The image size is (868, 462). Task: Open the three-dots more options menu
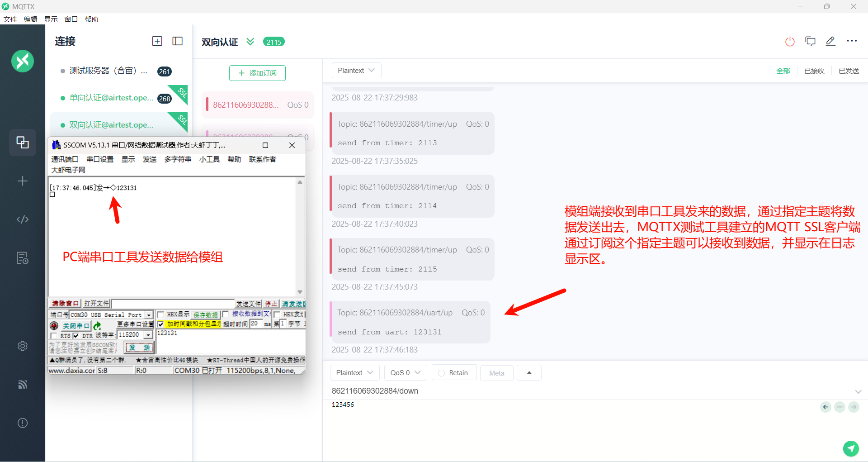point(852,41)
